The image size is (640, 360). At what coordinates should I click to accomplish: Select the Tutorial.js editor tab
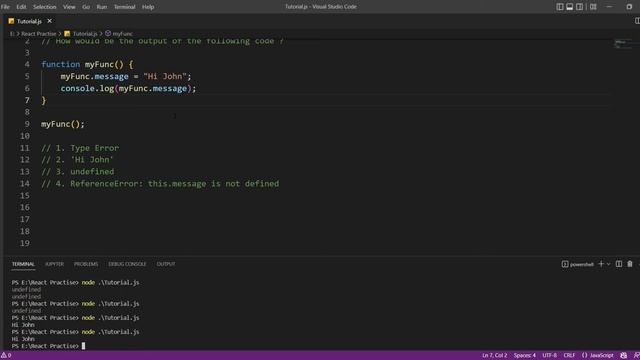pos(30,21)
